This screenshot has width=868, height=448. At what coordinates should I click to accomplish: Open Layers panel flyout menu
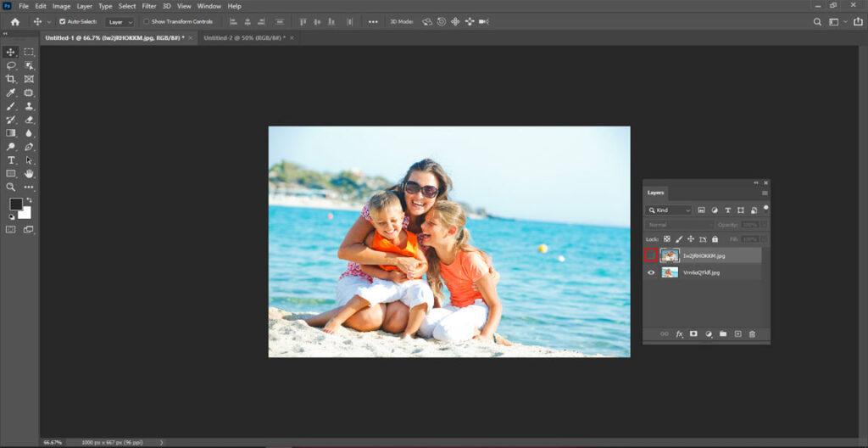point(765,193)
